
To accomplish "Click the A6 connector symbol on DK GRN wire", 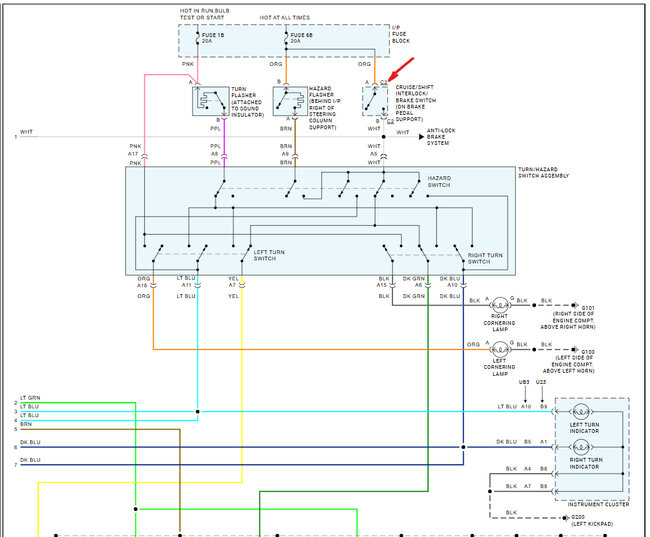I will [428, 286].
